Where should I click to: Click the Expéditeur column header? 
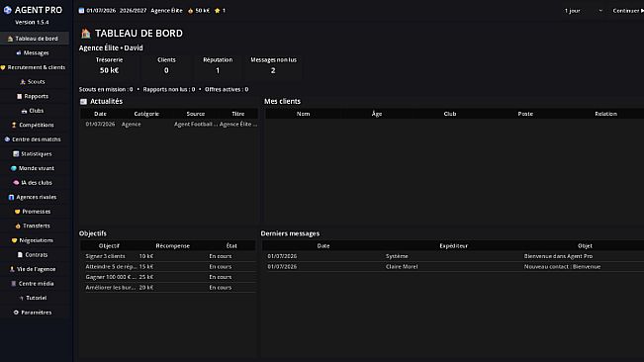pos(453,246)
